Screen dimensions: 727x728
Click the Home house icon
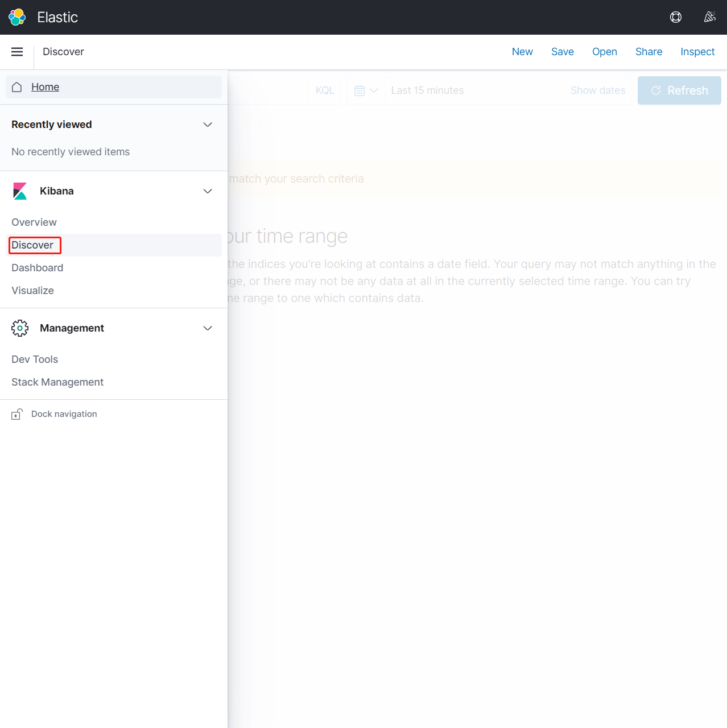pyautogui.click(x=17, y=87)
